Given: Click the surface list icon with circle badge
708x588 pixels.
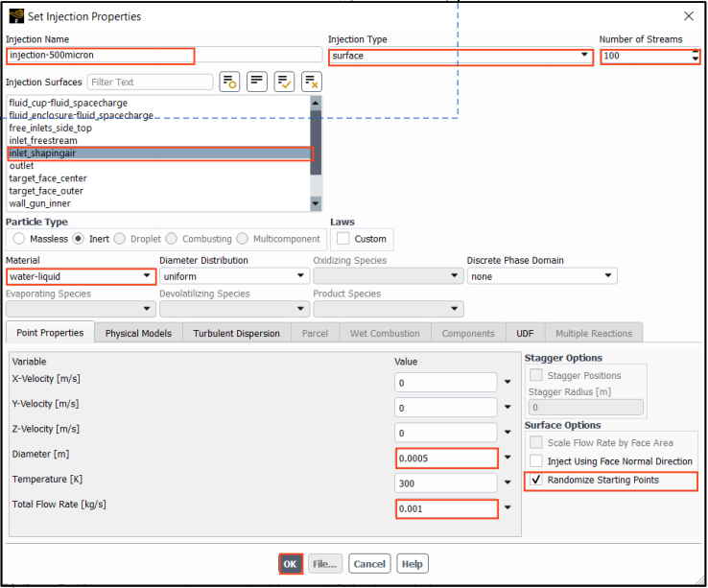Looking at the screenshot, I should [229, 82].
